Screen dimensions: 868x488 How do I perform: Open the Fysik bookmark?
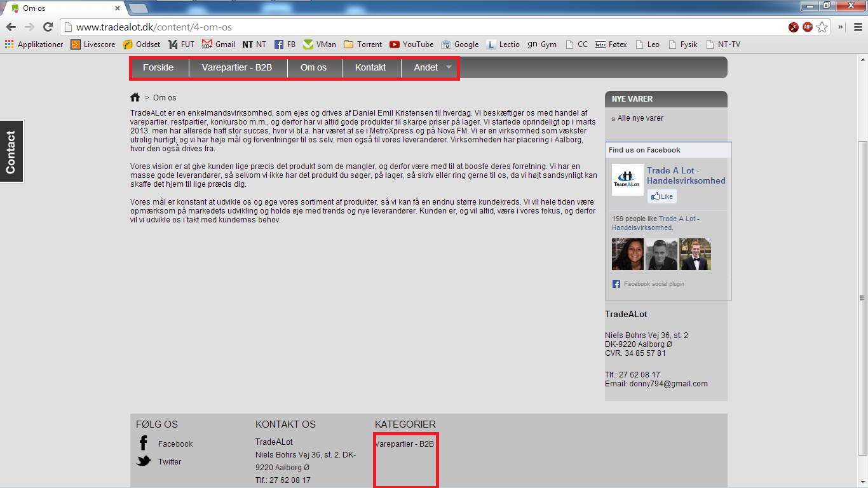click(x=682, y=44)
